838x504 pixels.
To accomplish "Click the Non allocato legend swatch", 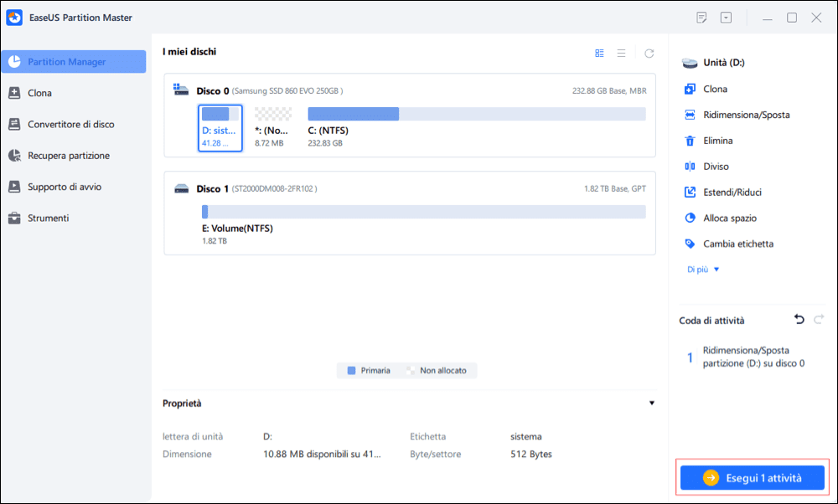I will click(x=411, y=371).
